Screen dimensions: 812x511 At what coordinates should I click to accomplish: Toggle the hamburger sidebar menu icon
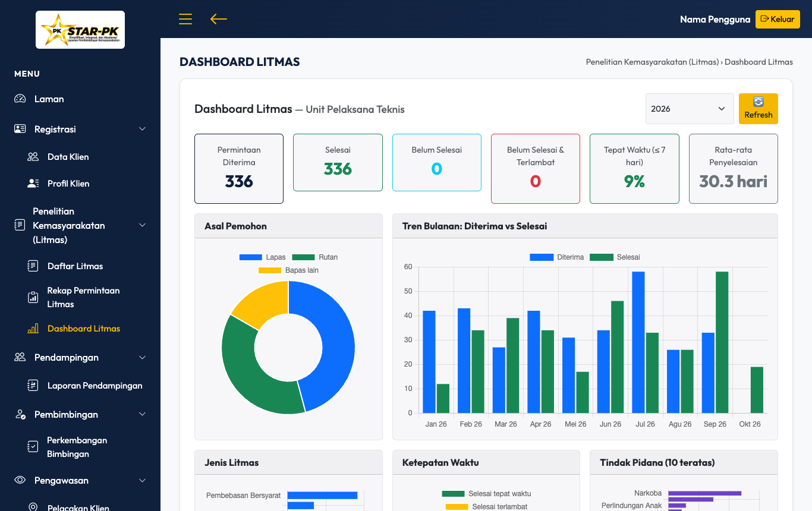(185, 19)
